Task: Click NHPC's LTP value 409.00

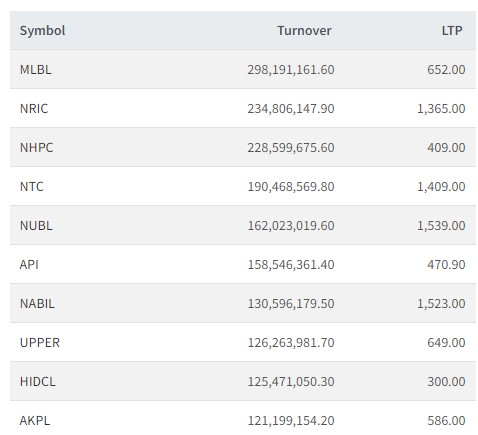Action: click(446, 148)
